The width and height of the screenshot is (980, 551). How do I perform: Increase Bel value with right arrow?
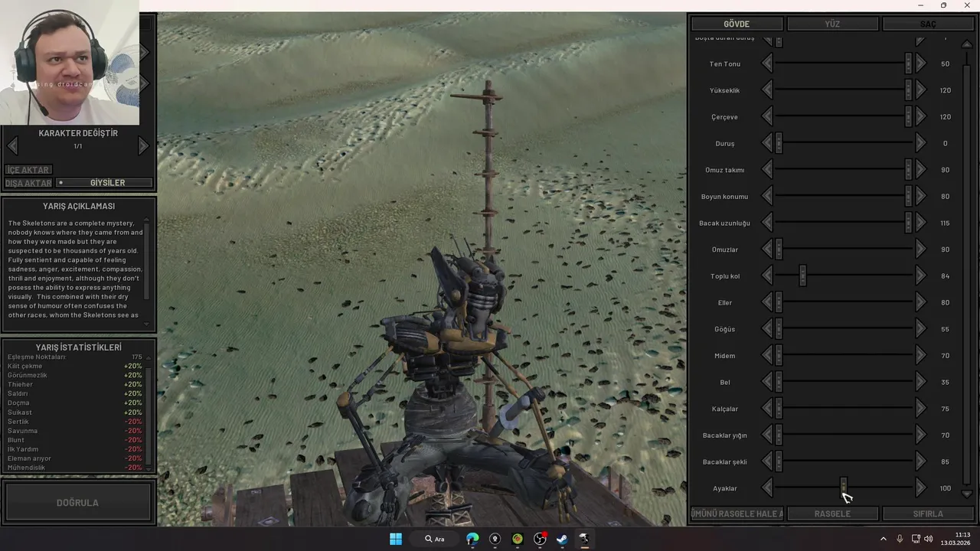coord(921,382)
